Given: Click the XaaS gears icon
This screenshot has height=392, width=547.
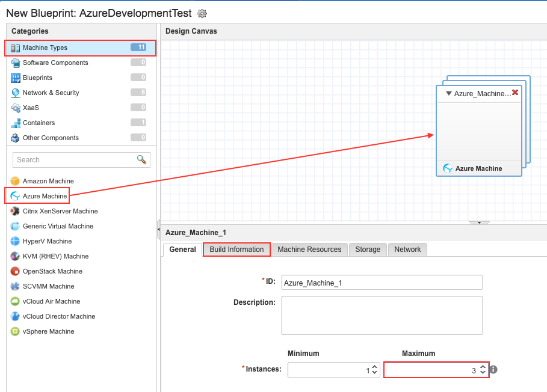Looking at the screenshot, I should point(15,108).
